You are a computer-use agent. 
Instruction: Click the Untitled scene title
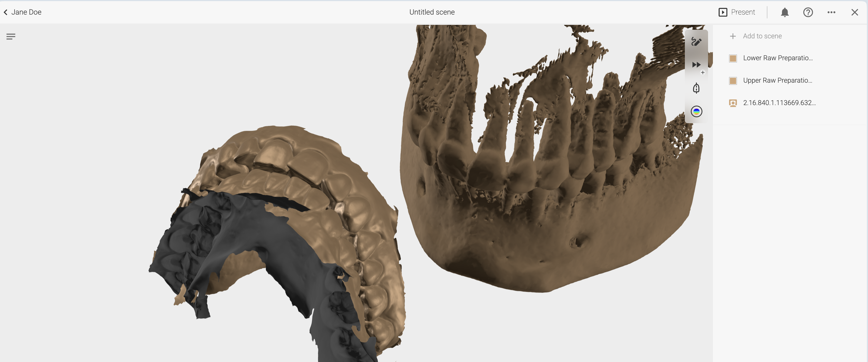(432, 12)
